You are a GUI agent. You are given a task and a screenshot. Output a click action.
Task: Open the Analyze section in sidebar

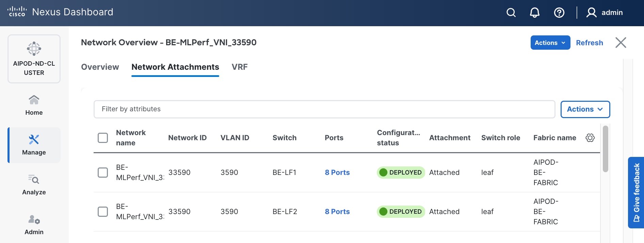tap(34, 185)
